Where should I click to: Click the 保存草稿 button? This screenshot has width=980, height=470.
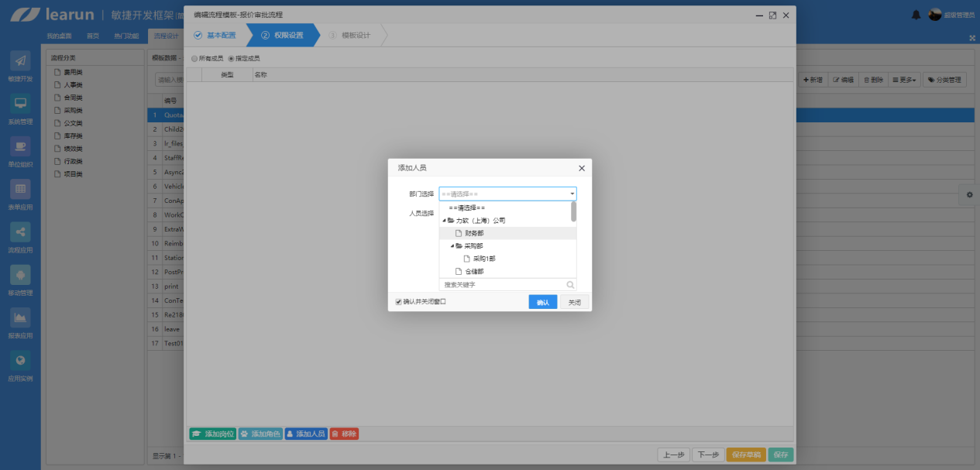746,455
